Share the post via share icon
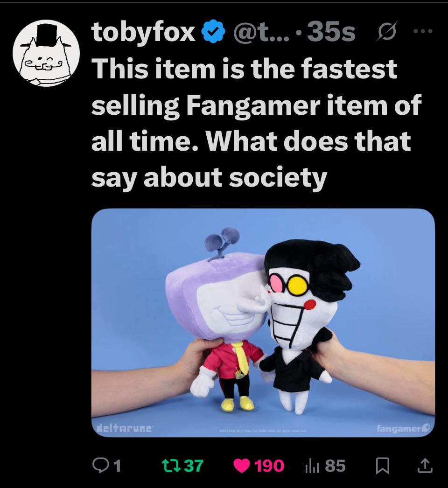 pos(425,466)
